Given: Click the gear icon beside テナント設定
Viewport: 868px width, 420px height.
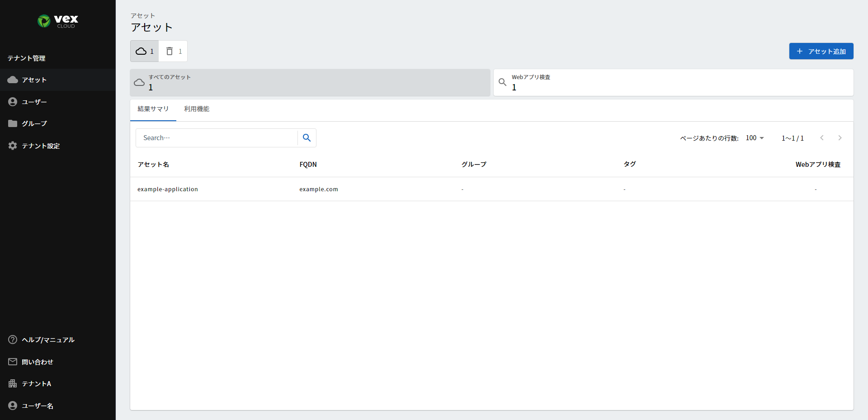Looking at the screenshot, I should click(13, 146).
